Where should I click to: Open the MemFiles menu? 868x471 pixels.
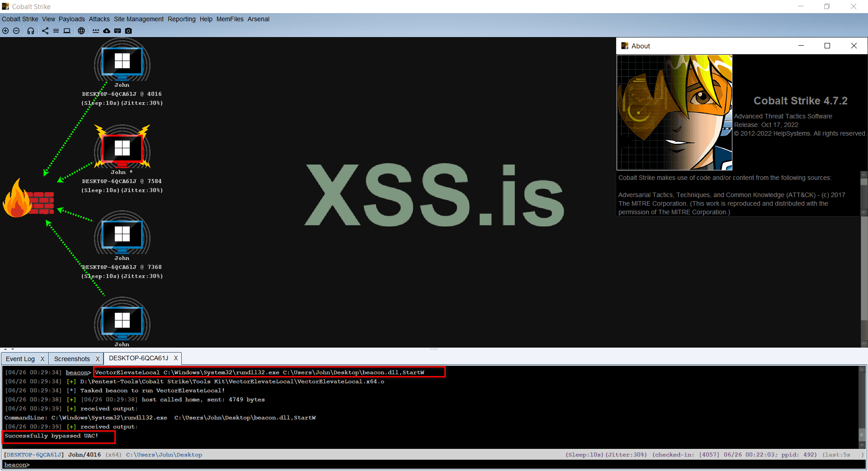[230, 19]
